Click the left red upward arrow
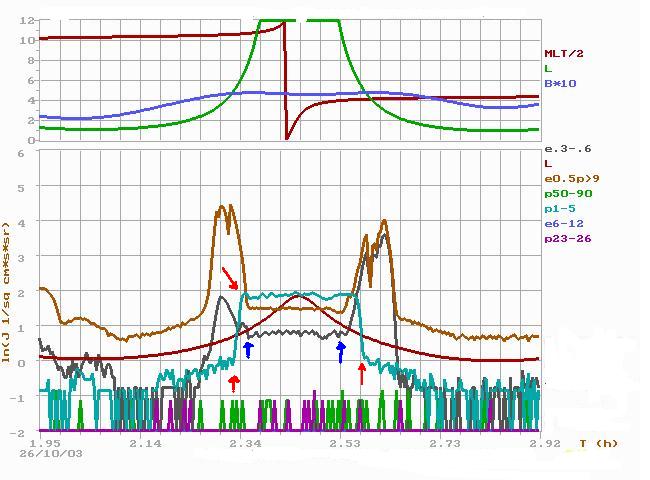 tap(234, 383)
